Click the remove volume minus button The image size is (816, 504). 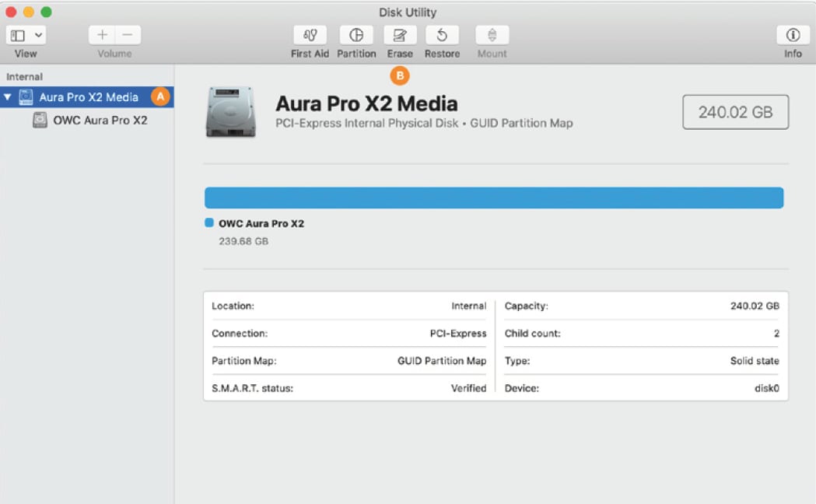[x=128, y=36]
